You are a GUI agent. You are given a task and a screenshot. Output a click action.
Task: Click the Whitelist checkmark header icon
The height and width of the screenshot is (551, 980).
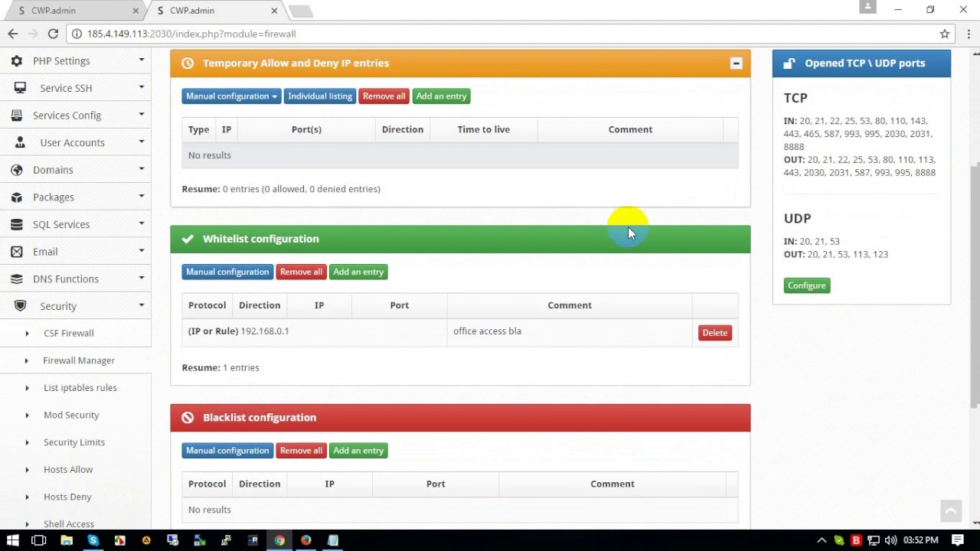click(x=188, y=239)
